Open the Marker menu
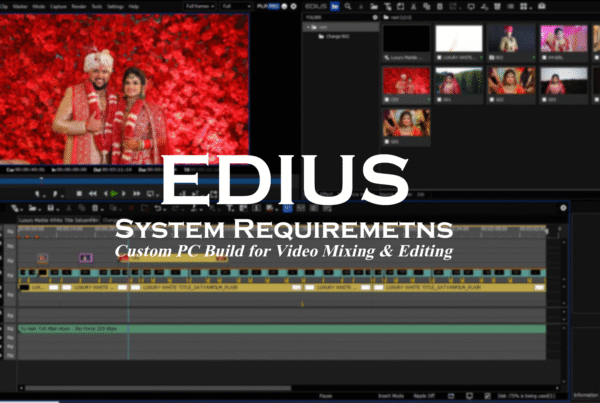 [20, 7]
